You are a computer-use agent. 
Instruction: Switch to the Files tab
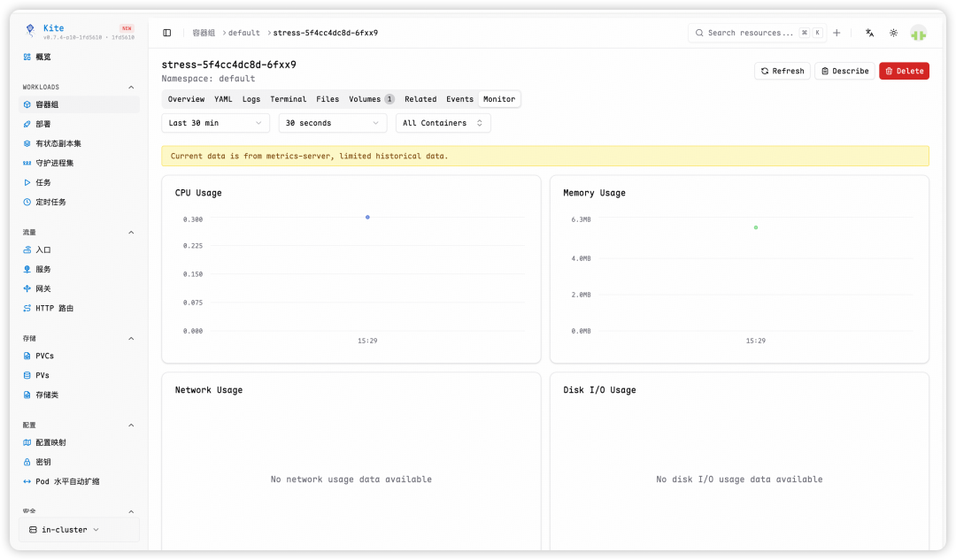328,99
